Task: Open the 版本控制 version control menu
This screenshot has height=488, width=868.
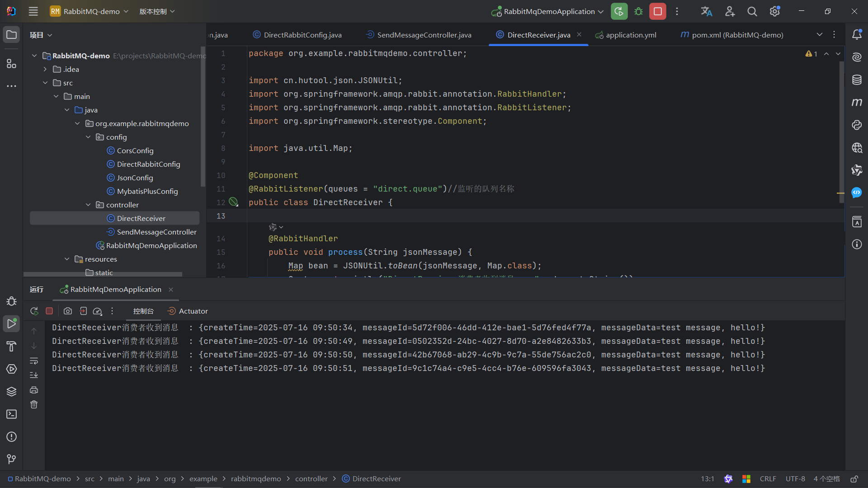Action: (157, 11)
